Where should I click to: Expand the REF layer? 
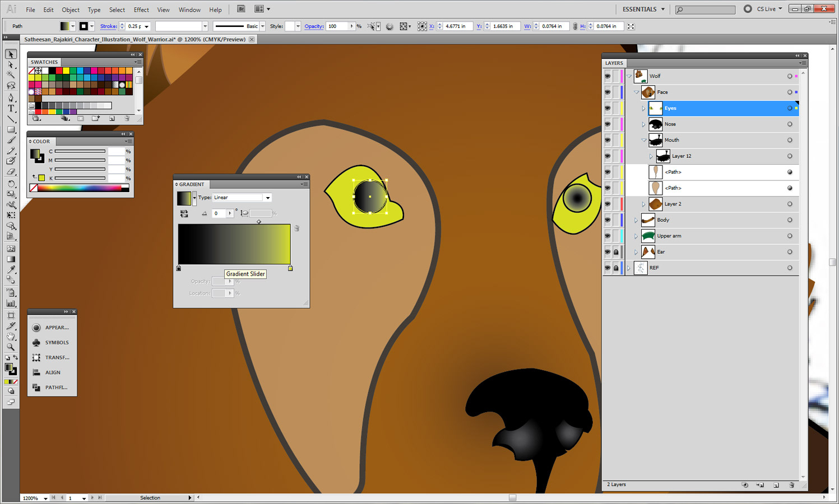[x=629, y=268]
